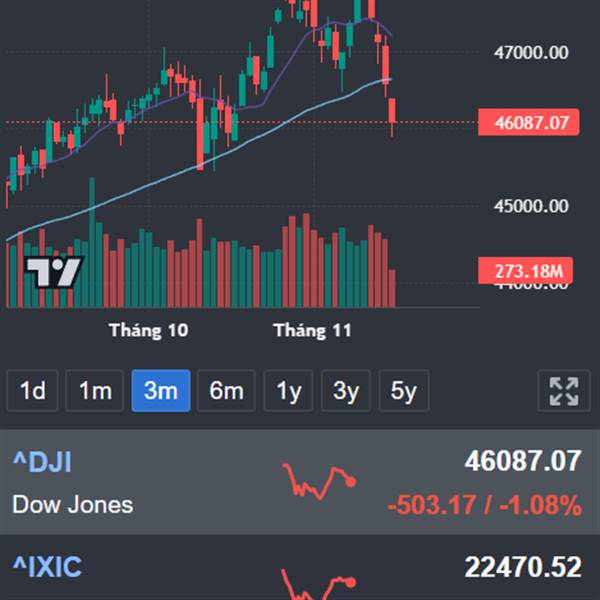Screen dimensions: 600x600
Task: Choose the 5y time range
Action: tap(403, 391)
